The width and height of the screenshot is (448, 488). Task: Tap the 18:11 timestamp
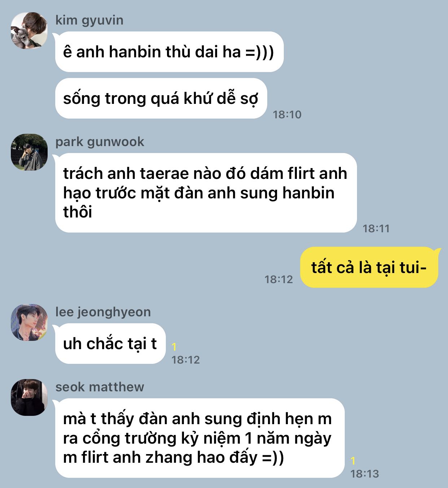pos(376,229)
